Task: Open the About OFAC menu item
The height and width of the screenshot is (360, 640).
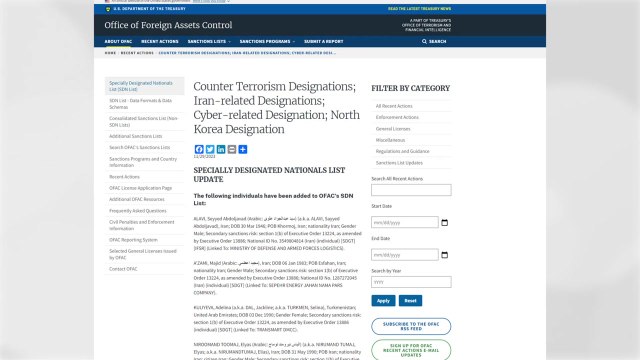Action: [x=118, y=41]
